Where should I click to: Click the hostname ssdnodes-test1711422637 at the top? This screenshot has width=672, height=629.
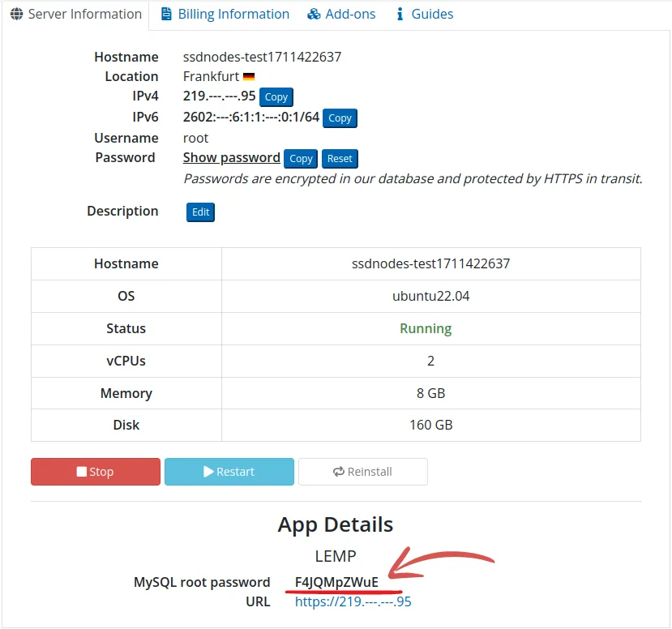263,57
